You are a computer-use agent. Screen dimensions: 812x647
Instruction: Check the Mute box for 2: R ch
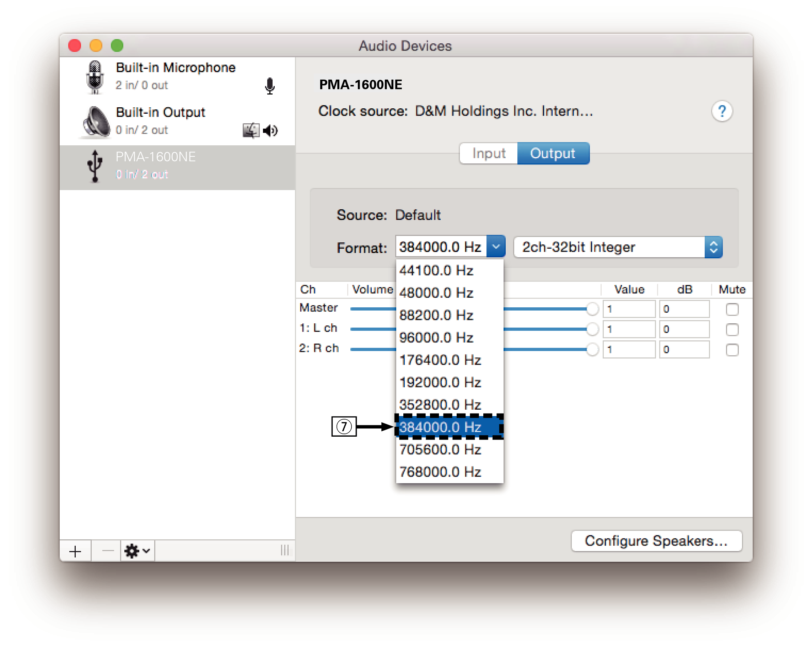(732, 350)
